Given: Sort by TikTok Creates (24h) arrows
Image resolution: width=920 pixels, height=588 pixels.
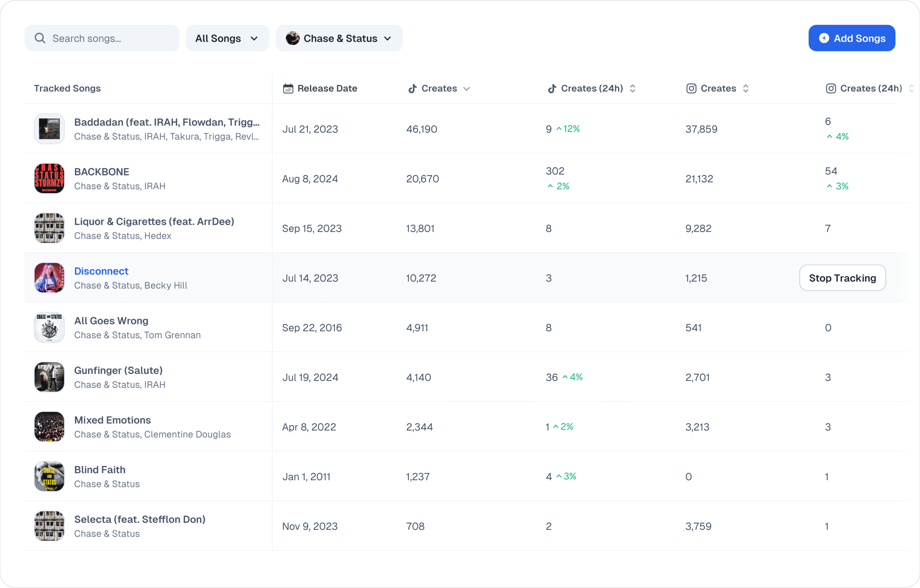Looking at the screenshot, I should click(x=632, y=89).
